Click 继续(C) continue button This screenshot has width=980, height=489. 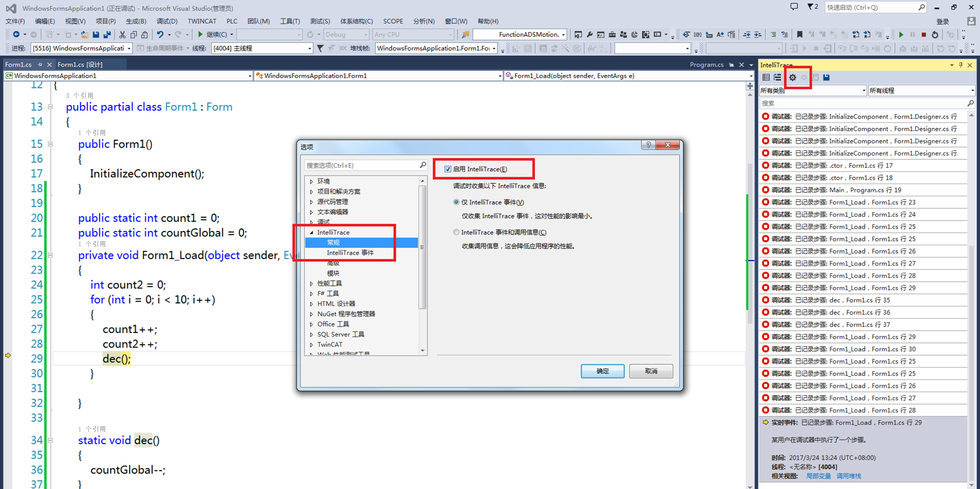pos(215,35)
